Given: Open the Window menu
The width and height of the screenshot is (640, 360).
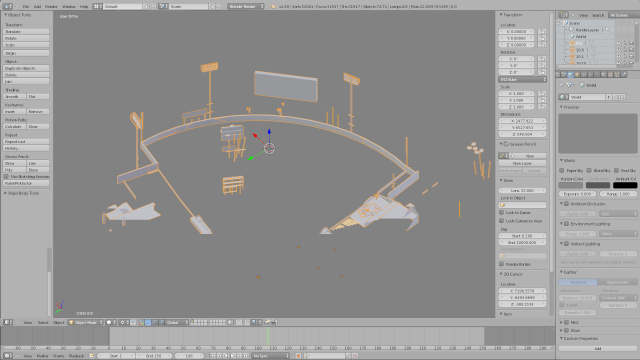Looking at the screenshot, I should click(69, 7).
